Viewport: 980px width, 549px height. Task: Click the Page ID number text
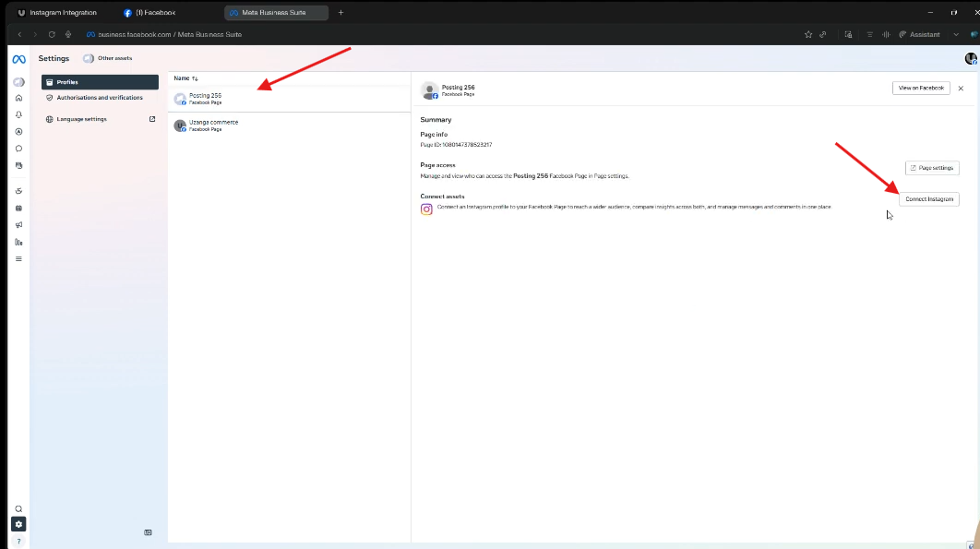(467, 145)
